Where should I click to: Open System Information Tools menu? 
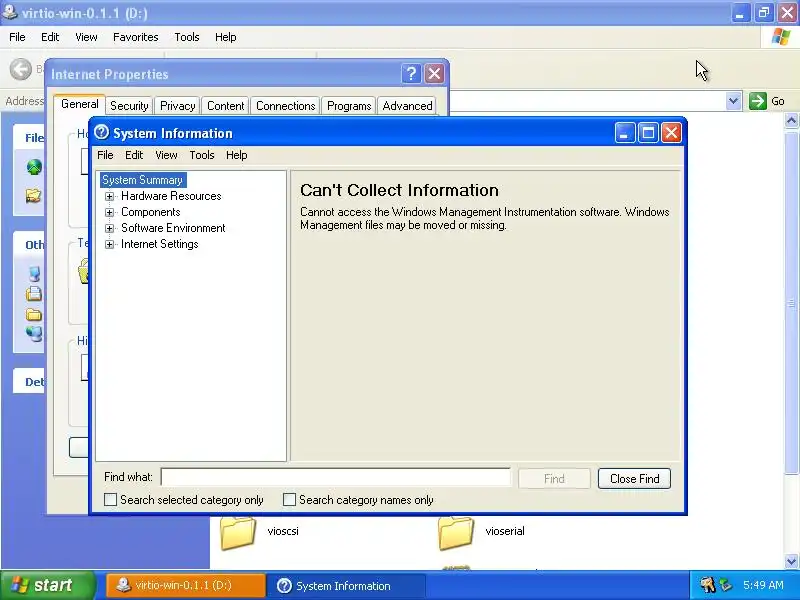[x=202, y=155]
